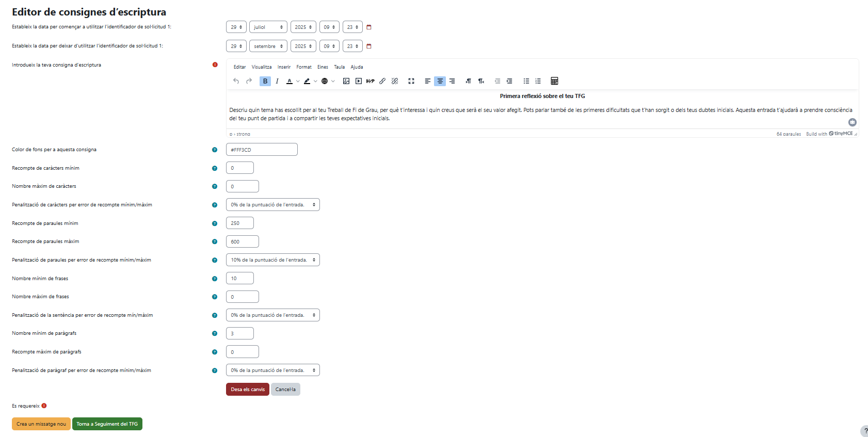Open the Inserir menu
The image size is (868, 437).
point(284,67)
